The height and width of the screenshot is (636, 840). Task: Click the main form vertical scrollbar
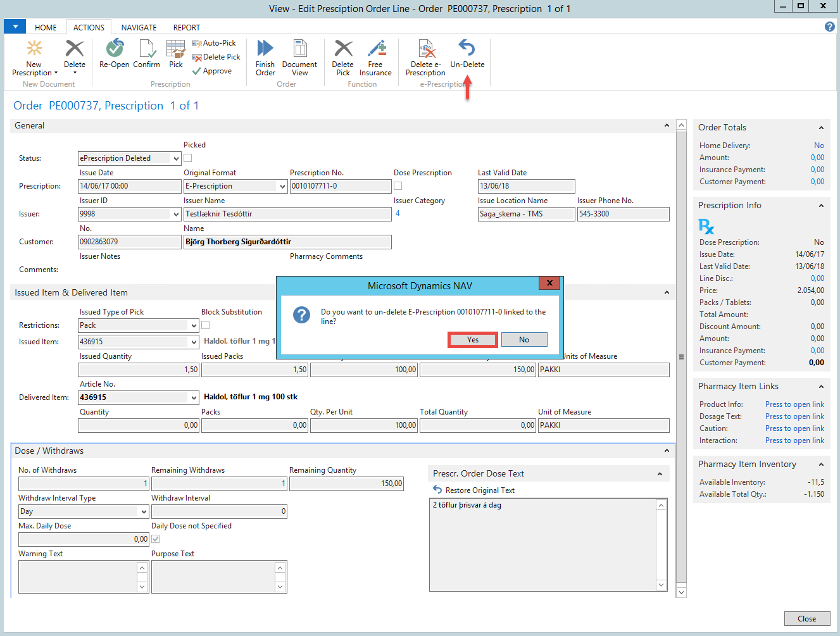point(682,357)
